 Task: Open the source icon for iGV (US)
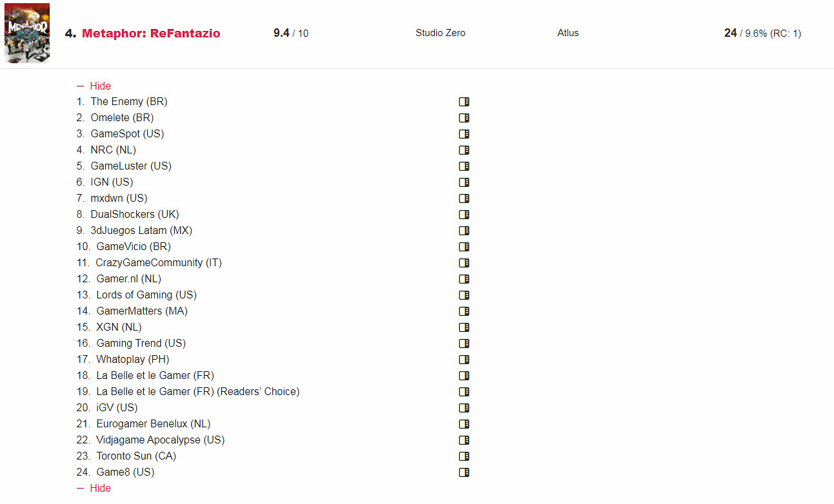[464, 408]
